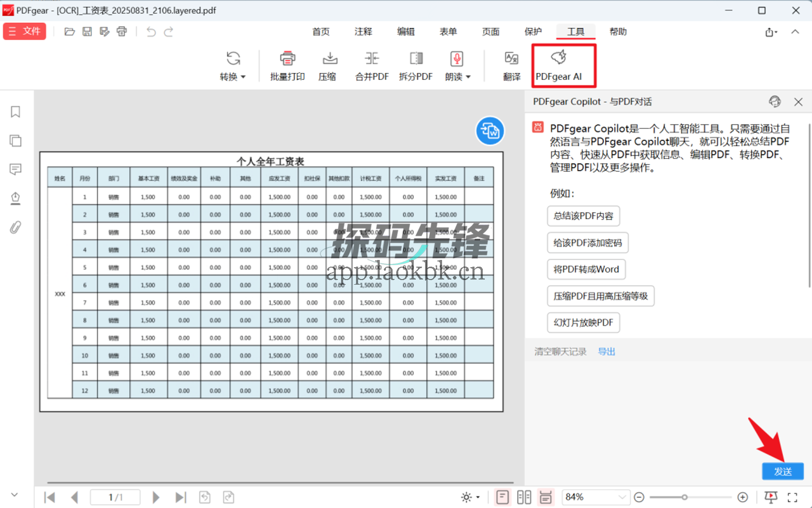The height and width of the screenshot is (508, 812).
Task: Open the page thumbnails sidebar panel
Action: [x=15, y=141]
